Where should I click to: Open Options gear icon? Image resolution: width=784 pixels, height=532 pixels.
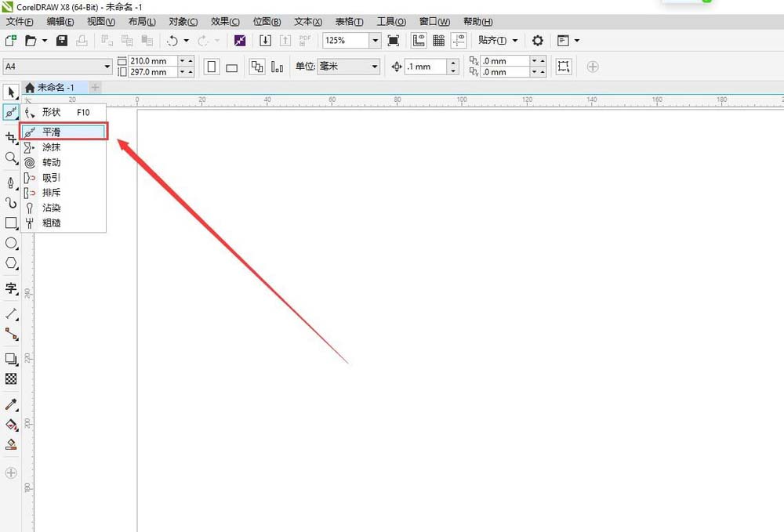(x=538, y=41)
